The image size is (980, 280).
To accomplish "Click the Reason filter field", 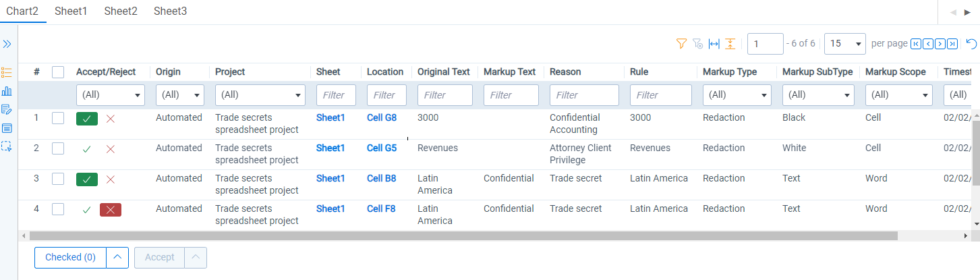I will [x=584, y=95].
